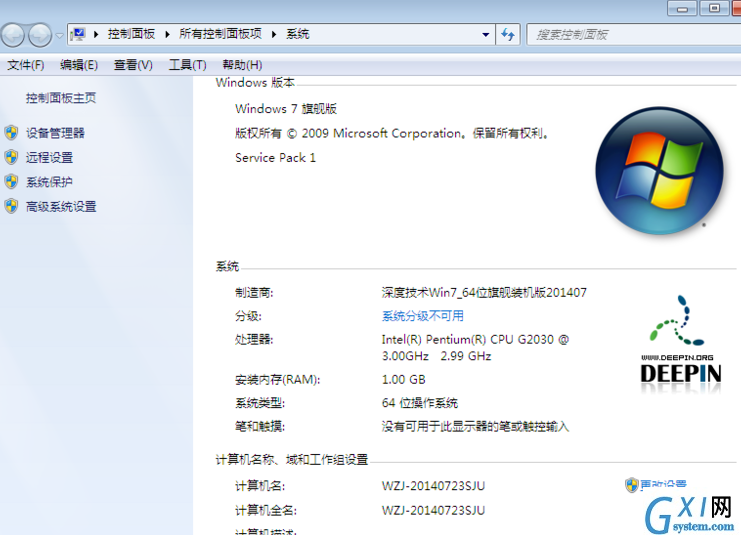Select 系统 in the address breadcrumb
Image resolution: width=741 pixels, height=535 pixels.
tap(298, 34)
